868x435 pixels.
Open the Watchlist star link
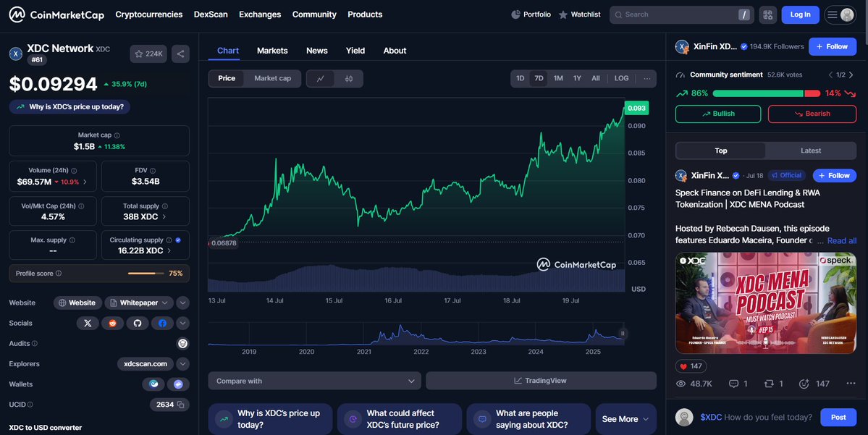580,14
